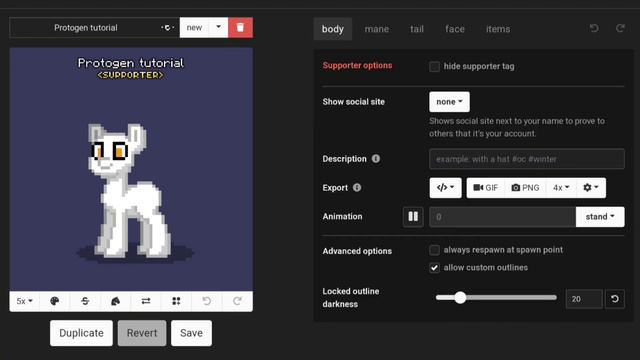Click the strikethrough-style icon in preview toolbar

point(85,301)
